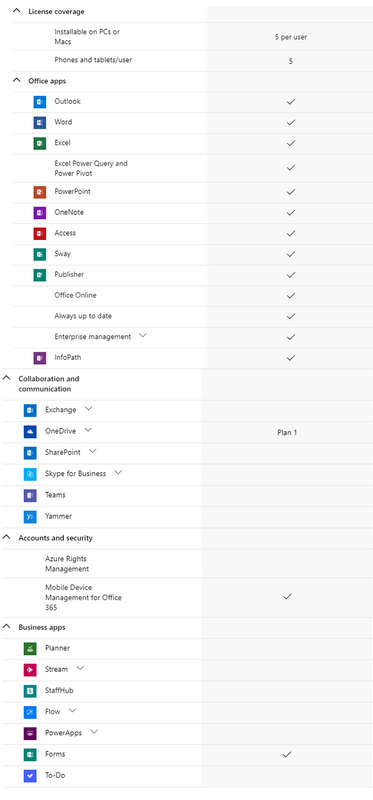
Task: Collapse the Office apps section
Action: (x=17, y=81)
